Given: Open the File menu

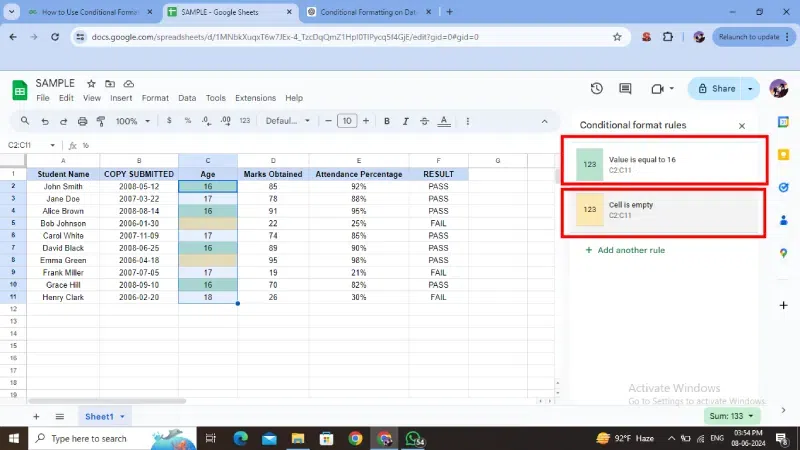Looking at the screenshot, I should [43, 98].
